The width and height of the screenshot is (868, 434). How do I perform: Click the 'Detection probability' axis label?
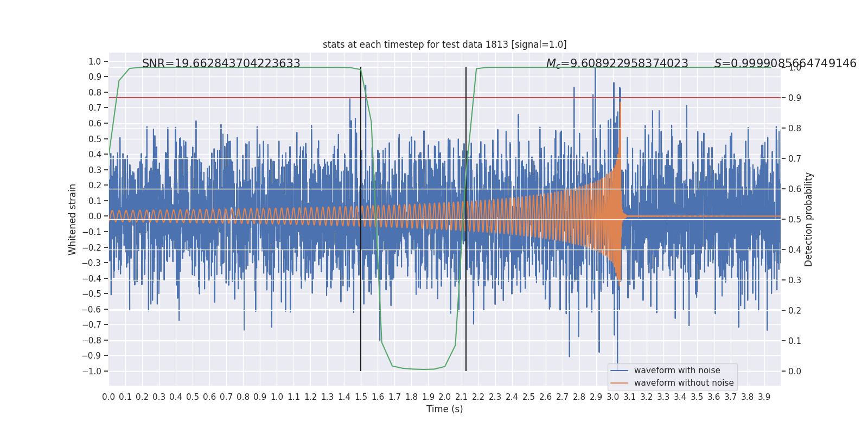pos(809,219)
